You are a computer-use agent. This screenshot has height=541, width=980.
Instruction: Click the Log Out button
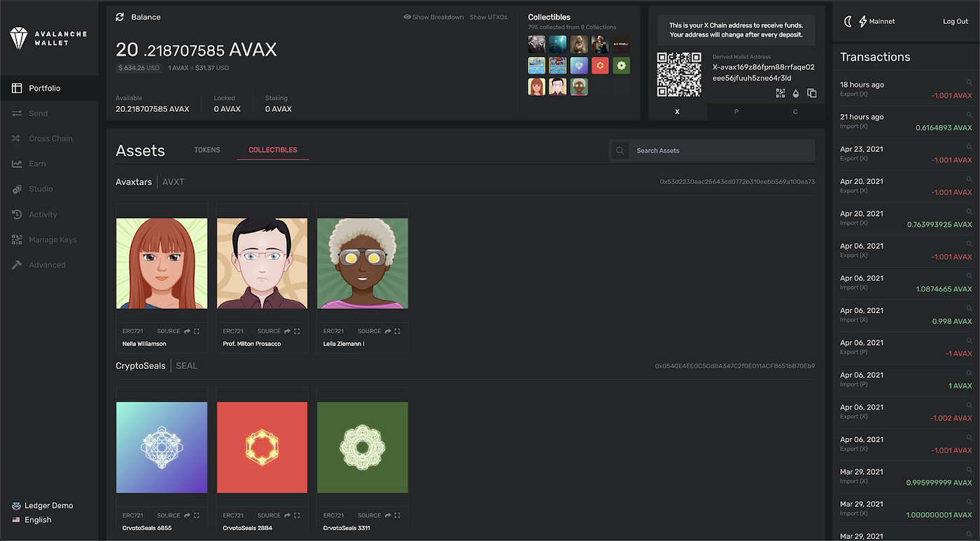(x=955, y=22)
